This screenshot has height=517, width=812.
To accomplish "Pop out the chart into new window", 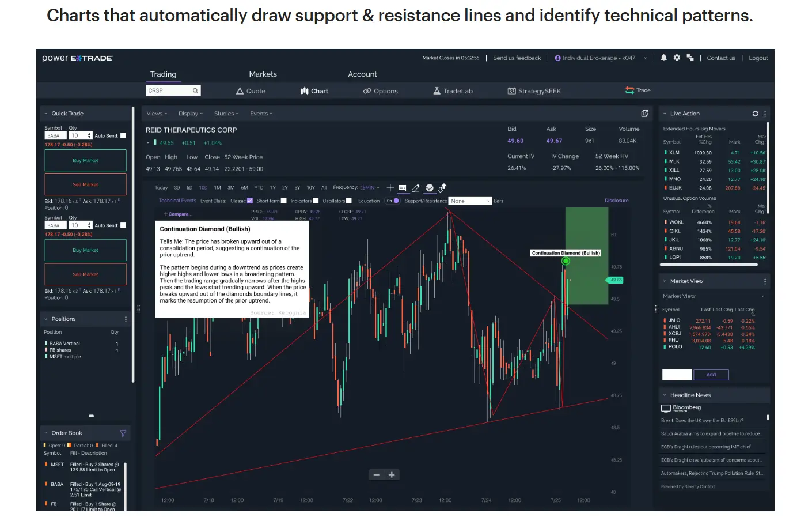I will (644, 114).
